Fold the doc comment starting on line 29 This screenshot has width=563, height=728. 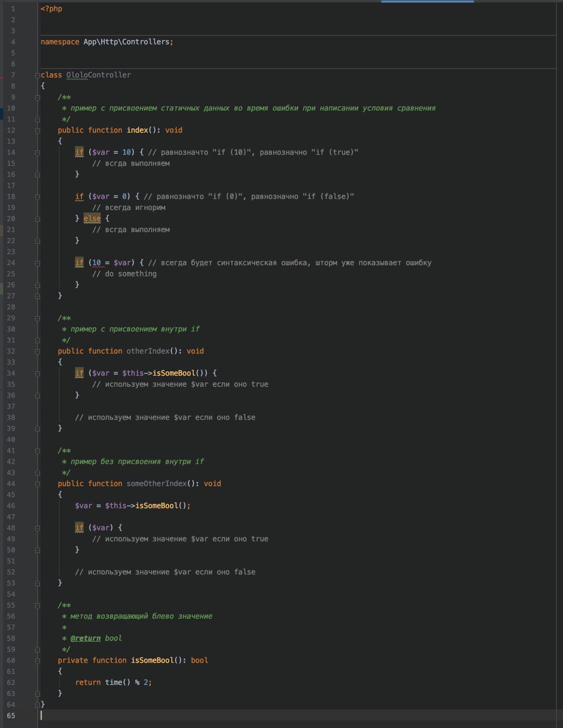[x=38, y=318]
